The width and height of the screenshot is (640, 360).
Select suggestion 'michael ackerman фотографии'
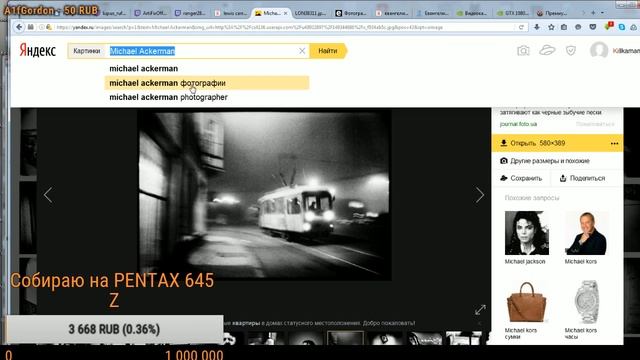click(x=207, y=83)
